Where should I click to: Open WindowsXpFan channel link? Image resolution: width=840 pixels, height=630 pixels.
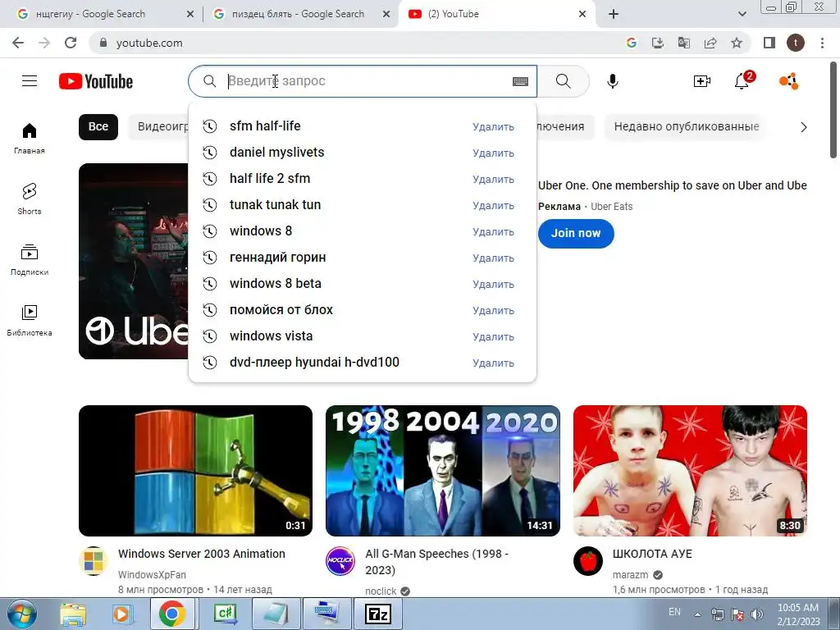152,575
